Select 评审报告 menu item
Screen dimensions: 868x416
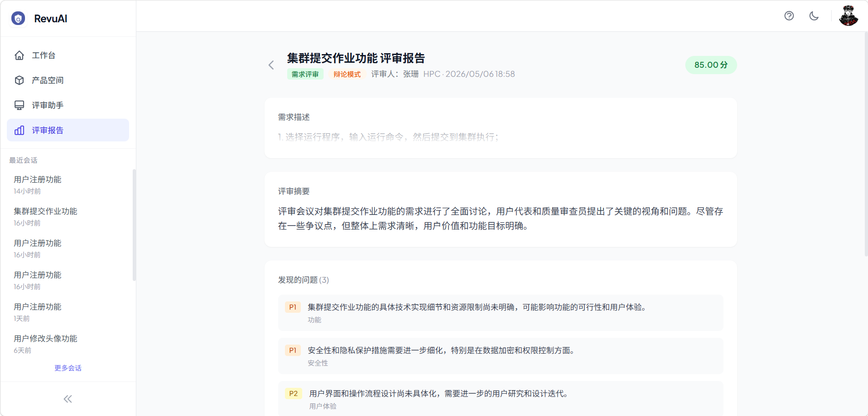[x=68, y=130]
